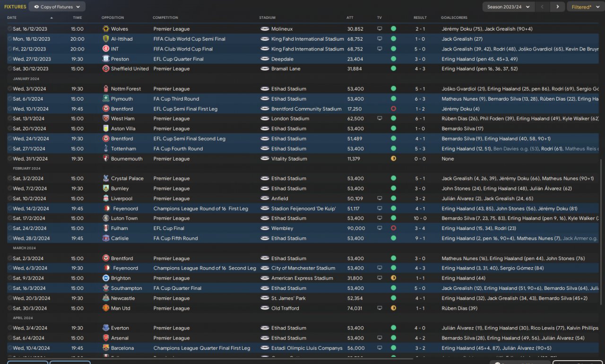Select the Fulham club crest
The height and width of the screenshot is (364, 605).
(x=106, y=229)
